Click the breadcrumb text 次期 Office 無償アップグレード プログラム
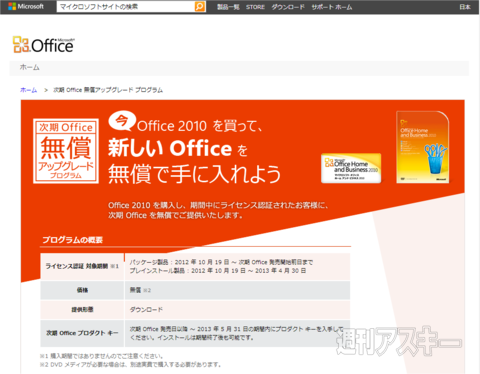This screenshot has width=480, height=374. click(108, 90)
